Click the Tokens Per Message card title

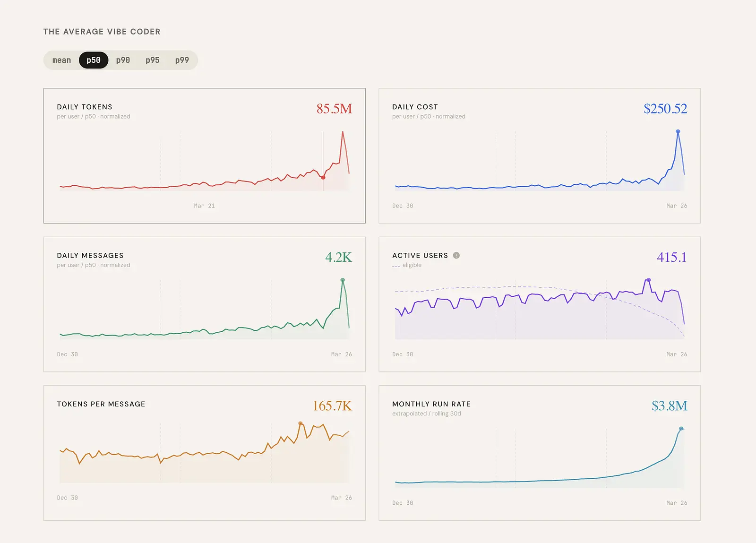[x=101, y=404]
